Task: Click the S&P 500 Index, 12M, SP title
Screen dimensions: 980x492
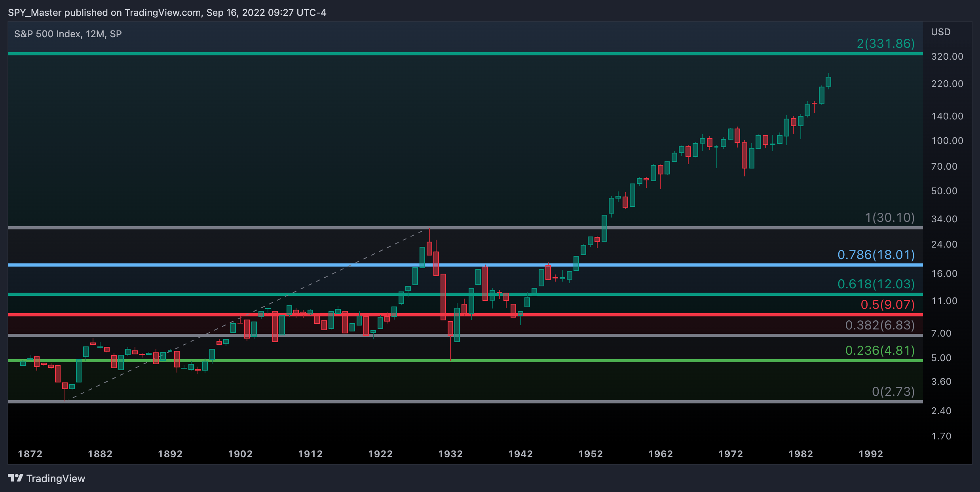Action: 68,34
